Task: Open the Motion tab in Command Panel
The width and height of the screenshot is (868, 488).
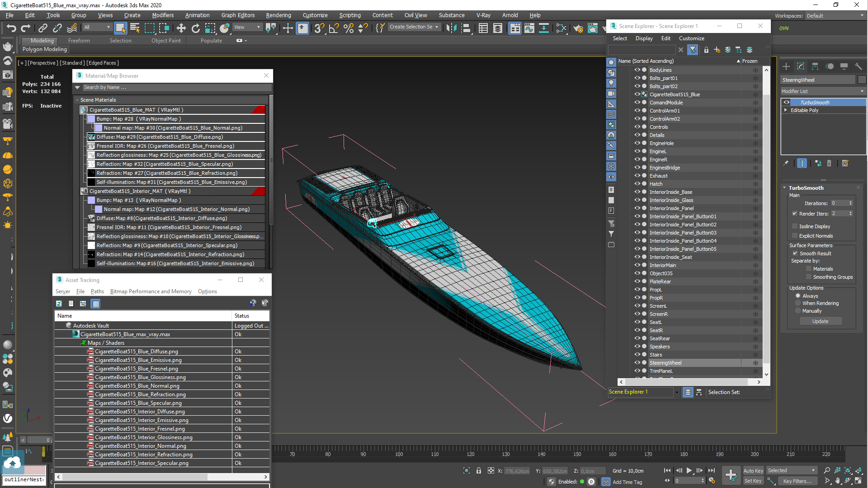Action: click(x=830, y=66)
